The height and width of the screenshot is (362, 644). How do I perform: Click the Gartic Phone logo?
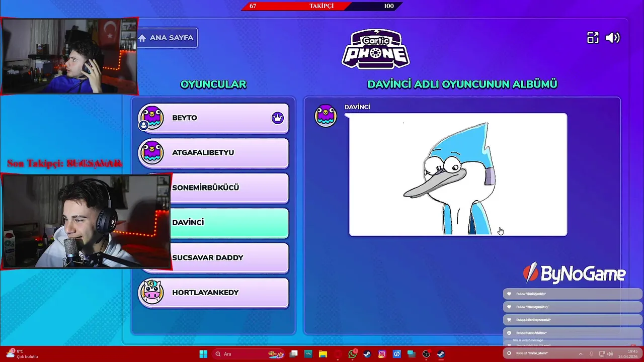[x=376, y=49]
